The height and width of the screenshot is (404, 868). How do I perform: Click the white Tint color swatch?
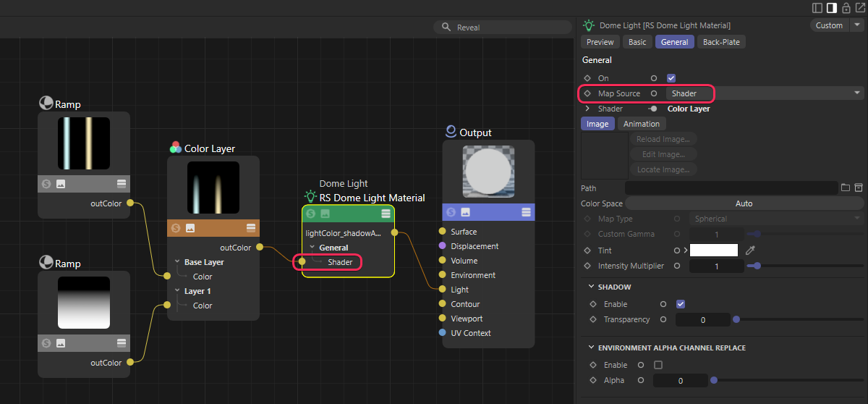[x=713, y=251]
